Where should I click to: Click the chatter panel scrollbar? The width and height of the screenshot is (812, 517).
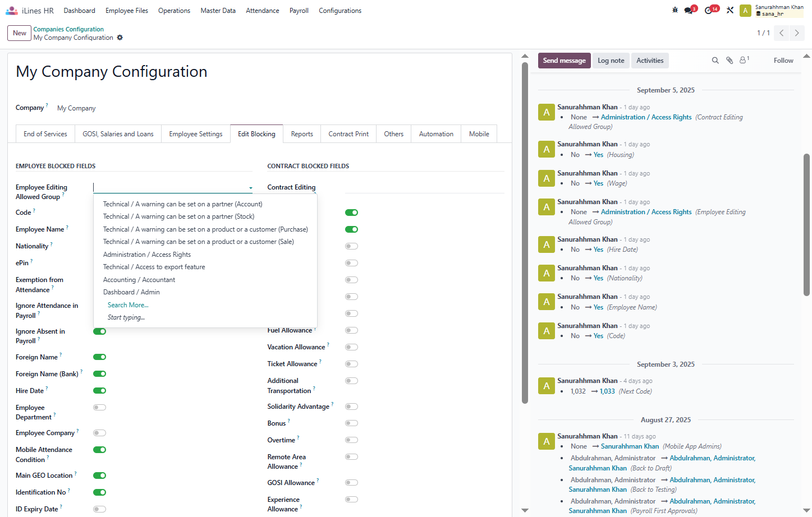pyautogui.click(x=806, y=224)
